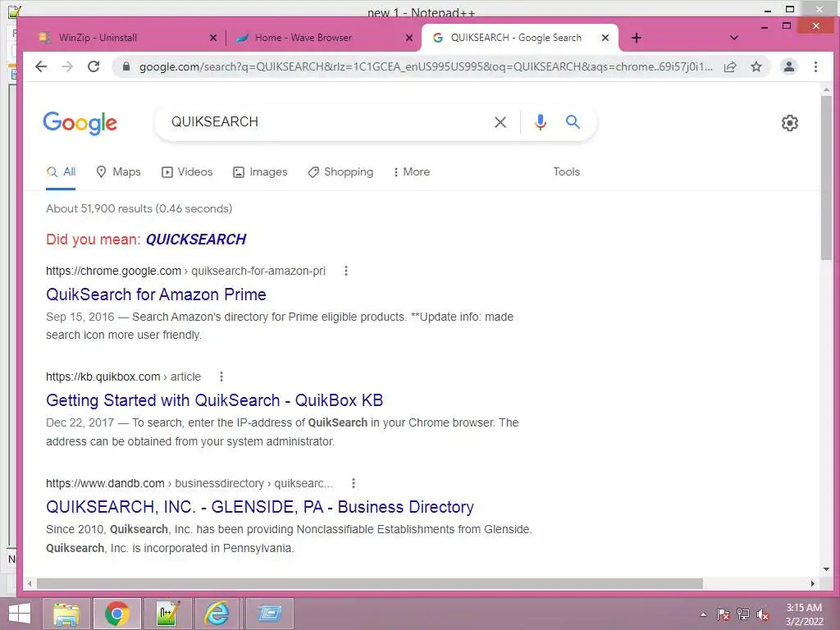Open the network tray icon
This screenshot has width=840, height=630.
coord(743,614)
